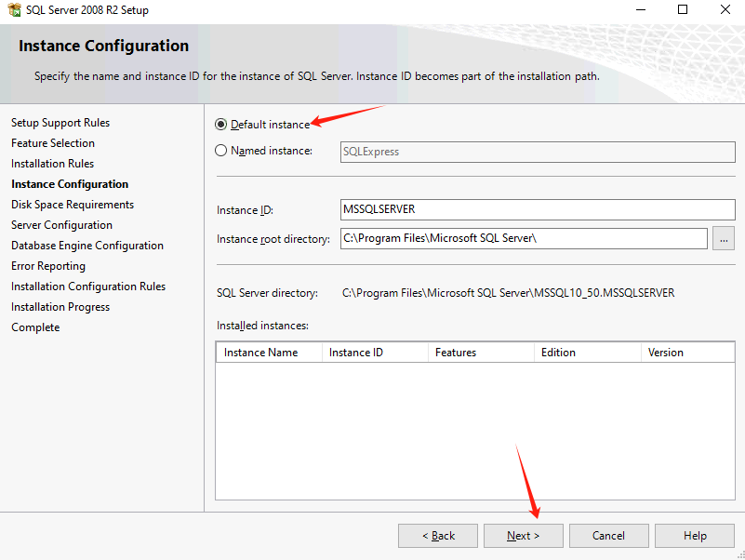Viewport: 745px width, 560px height.
Task: Select Installation Rules step
Action: click(x=52, y=164)
